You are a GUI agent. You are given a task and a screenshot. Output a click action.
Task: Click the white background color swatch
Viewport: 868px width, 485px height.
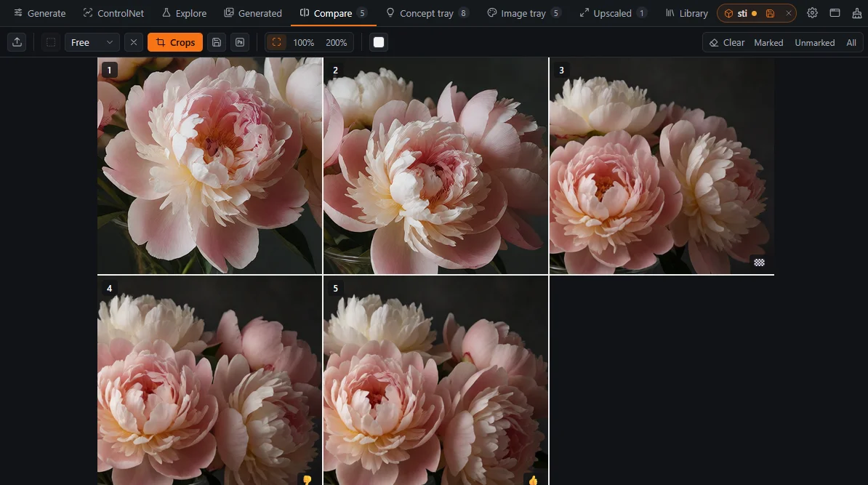(379, 42)
